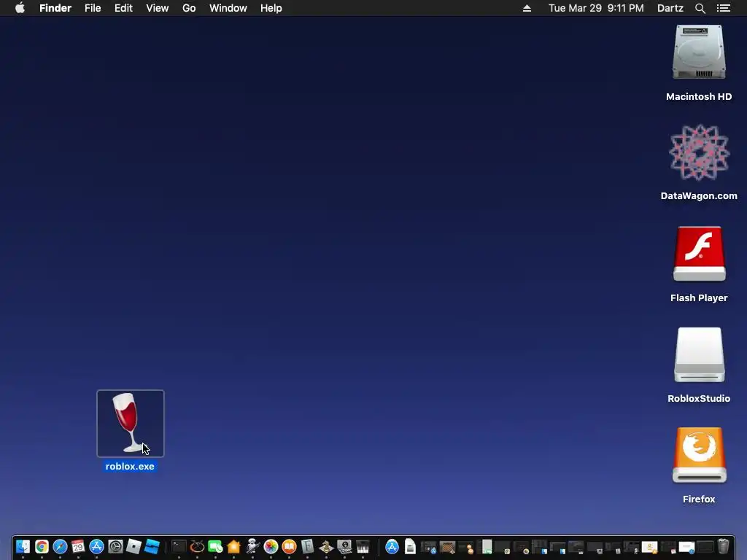The image size is (747, 560).
Task: Open the Trash in the dock
Action: point(723,546)
